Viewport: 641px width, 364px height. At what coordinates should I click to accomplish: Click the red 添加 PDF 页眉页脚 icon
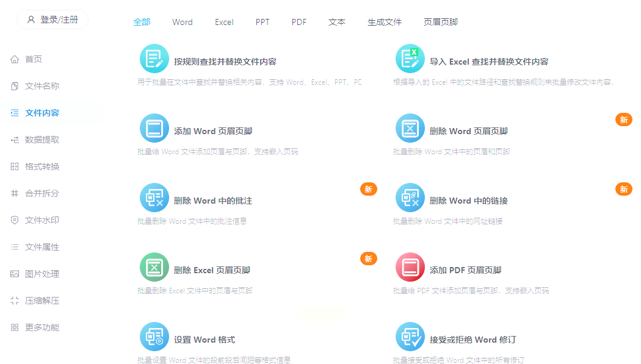click(x=410, y=267)
